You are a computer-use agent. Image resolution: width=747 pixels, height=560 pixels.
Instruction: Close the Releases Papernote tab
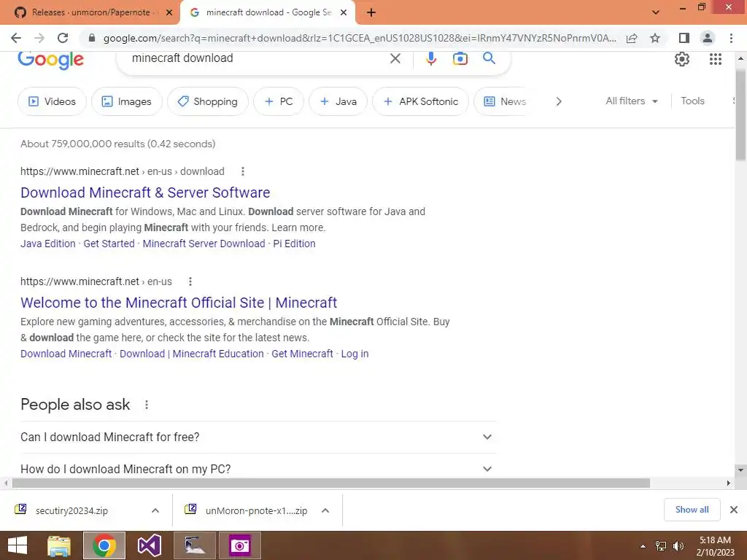(169, 13)
